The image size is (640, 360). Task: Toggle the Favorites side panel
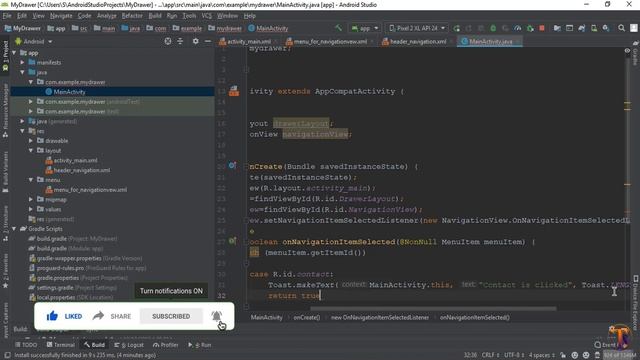tap(5, 271)
